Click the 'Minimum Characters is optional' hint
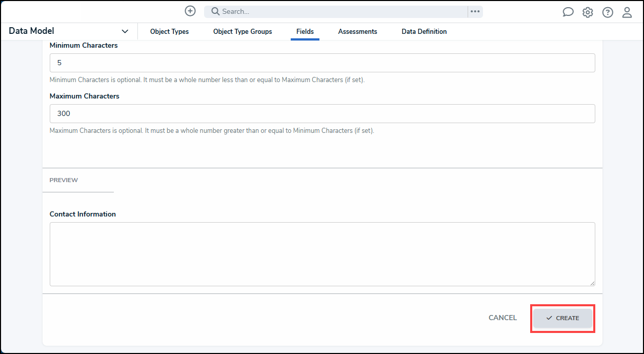Image resolution: width=644 pixels, height=354 pixels. 207,80
